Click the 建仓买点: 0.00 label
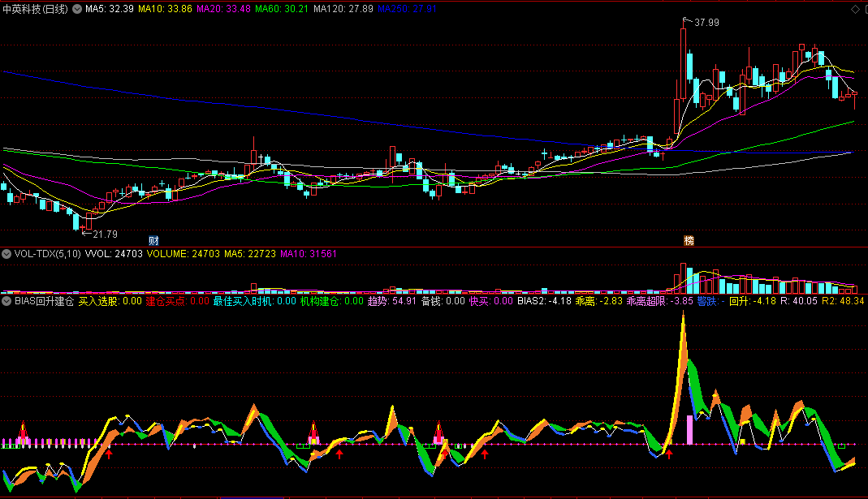Image resolution: width=868 pixels, height=499 pixels. [x=178, y=301]
